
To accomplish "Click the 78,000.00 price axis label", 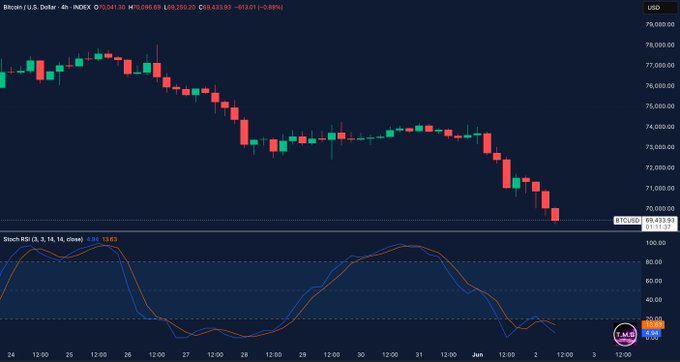I will coord(660,45).
